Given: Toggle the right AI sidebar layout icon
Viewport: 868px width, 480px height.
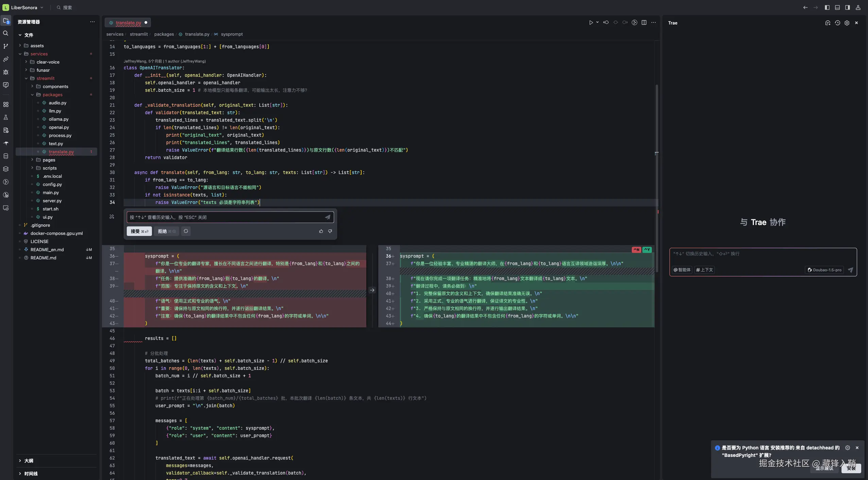Looking at the screenshot, I should 847,7.
